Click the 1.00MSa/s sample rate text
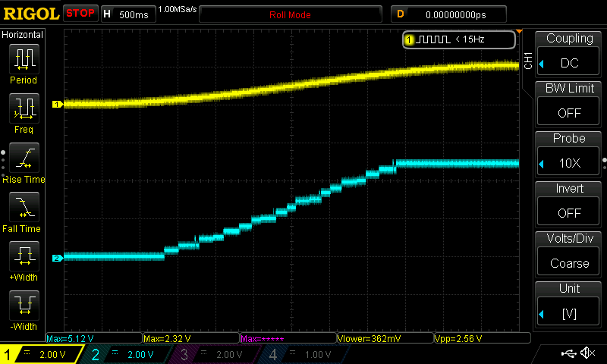 pyautogui.click(x=178, y=9)
